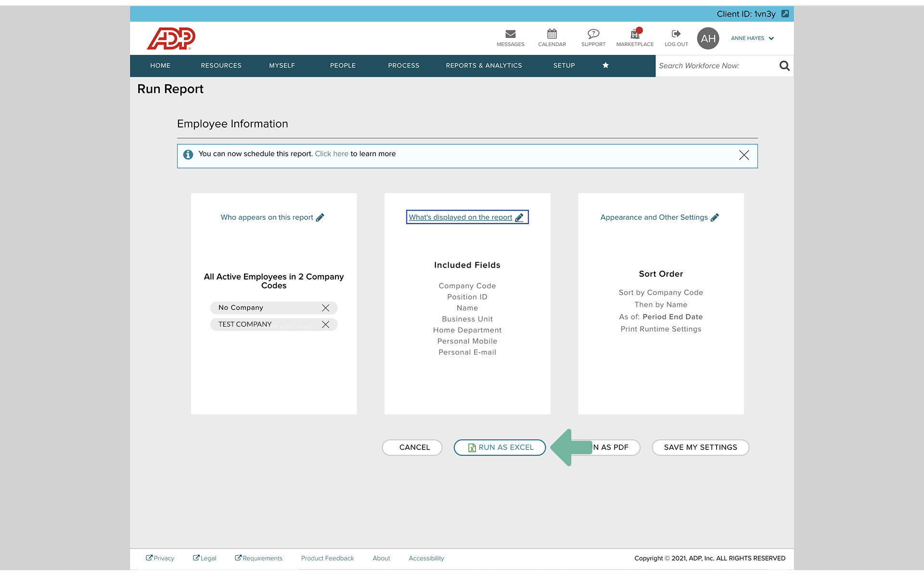Click the Personal Mobile included field
924x575 pixels.
pos(467,341)
